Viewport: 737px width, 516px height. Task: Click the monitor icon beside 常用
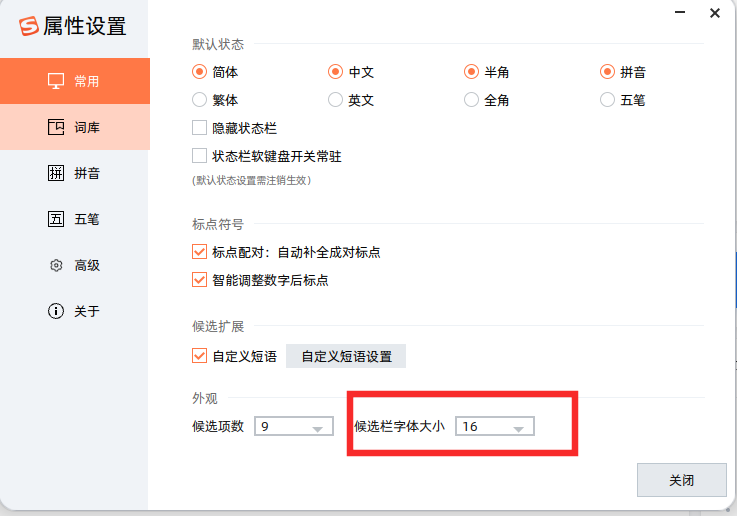coord(56,81)
